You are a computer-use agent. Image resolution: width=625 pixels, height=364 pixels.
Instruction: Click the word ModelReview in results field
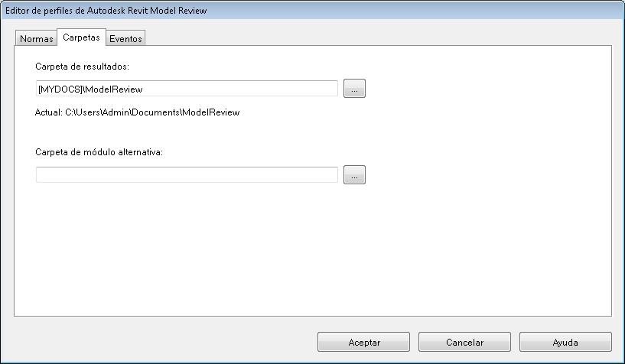[115, 89]
